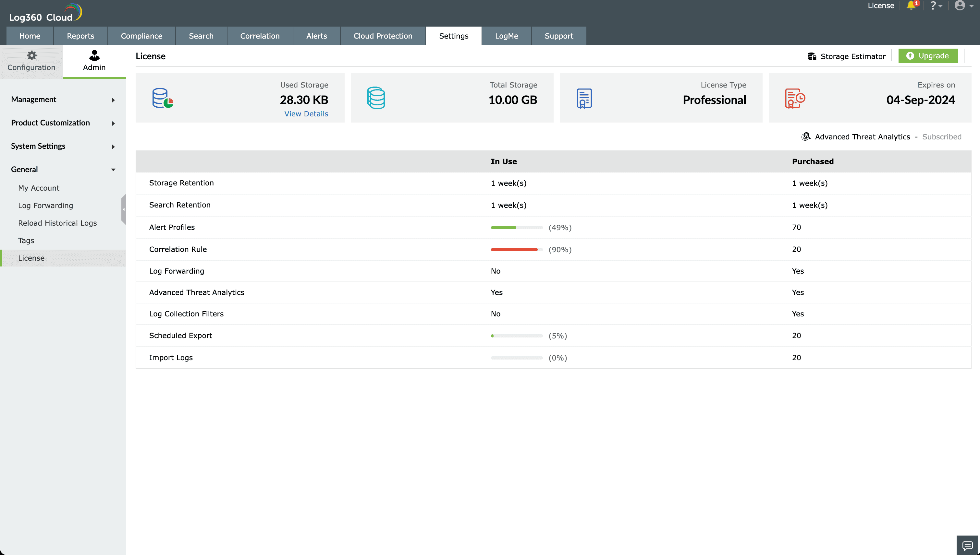
Task: Select the Admin person icon
Action: click(x=94, y=56)
